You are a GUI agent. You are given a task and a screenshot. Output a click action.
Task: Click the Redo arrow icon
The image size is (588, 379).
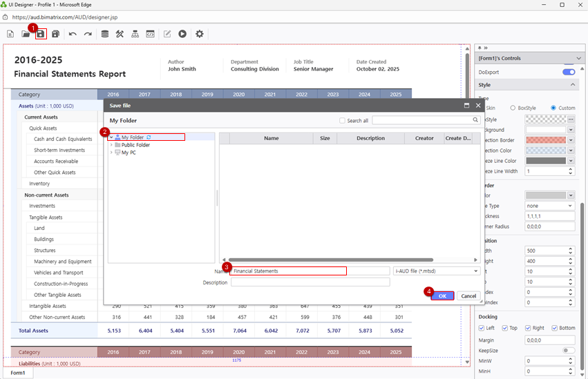click(88, 34)
